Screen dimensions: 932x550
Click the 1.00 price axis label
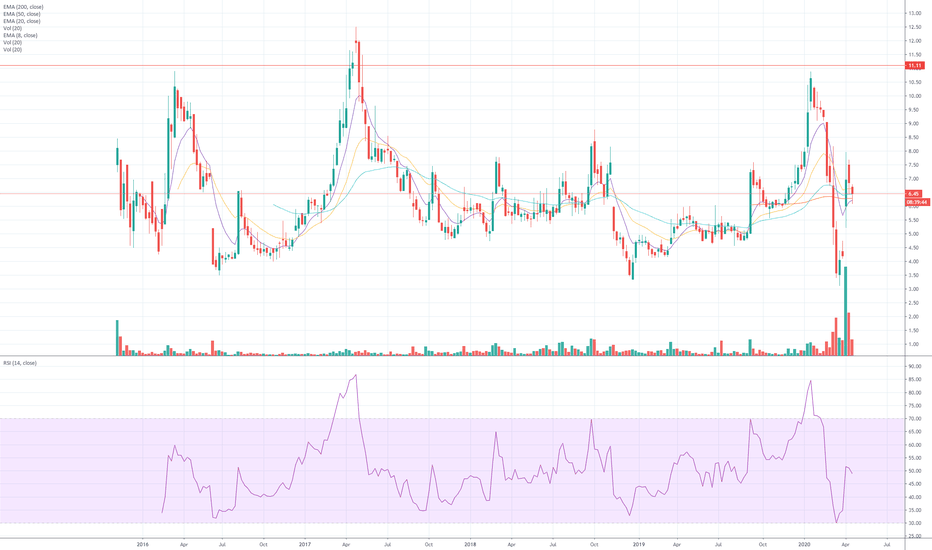click(x=914, y=345)
